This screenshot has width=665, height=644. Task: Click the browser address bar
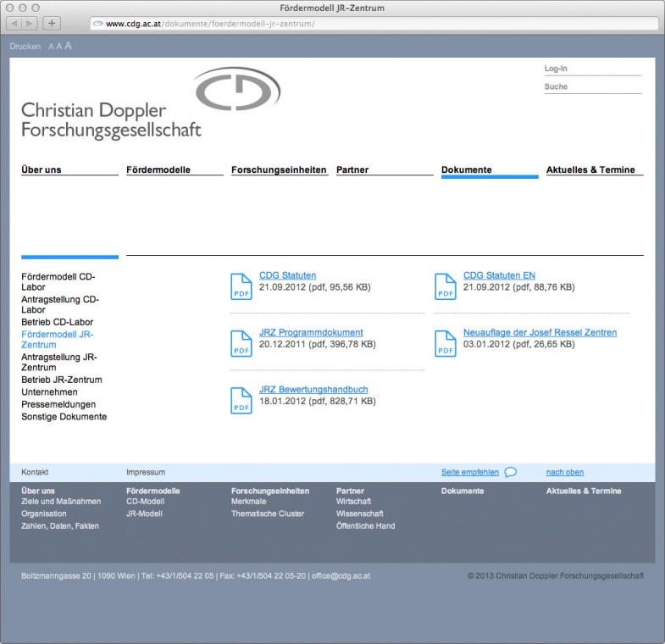(x=374, y=24)
